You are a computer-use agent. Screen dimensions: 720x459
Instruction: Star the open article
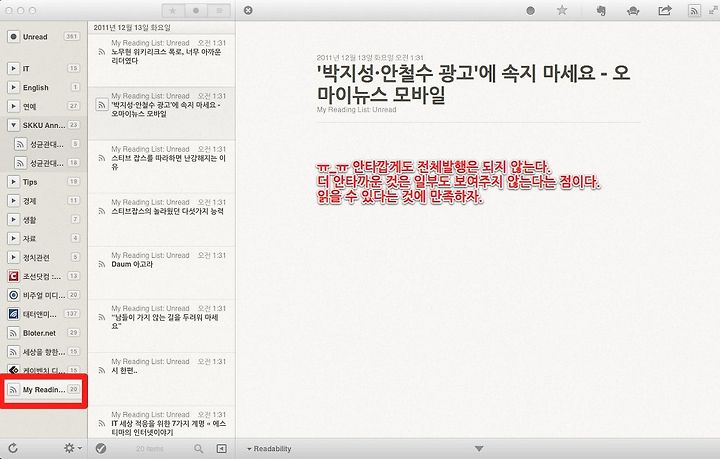562,10
